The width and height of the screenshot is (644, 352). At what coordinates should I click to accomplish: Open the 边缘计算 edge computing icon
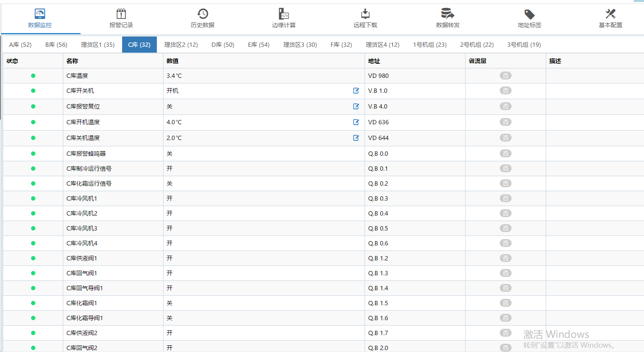[x=284, y=14]
